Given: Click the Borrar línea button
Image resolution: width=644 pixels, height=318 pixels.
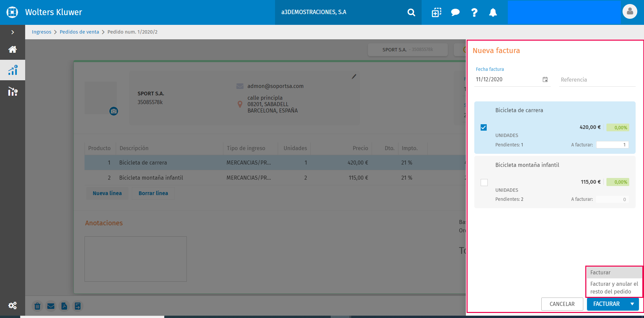Looking at the screenshot, I should (153, 193).
